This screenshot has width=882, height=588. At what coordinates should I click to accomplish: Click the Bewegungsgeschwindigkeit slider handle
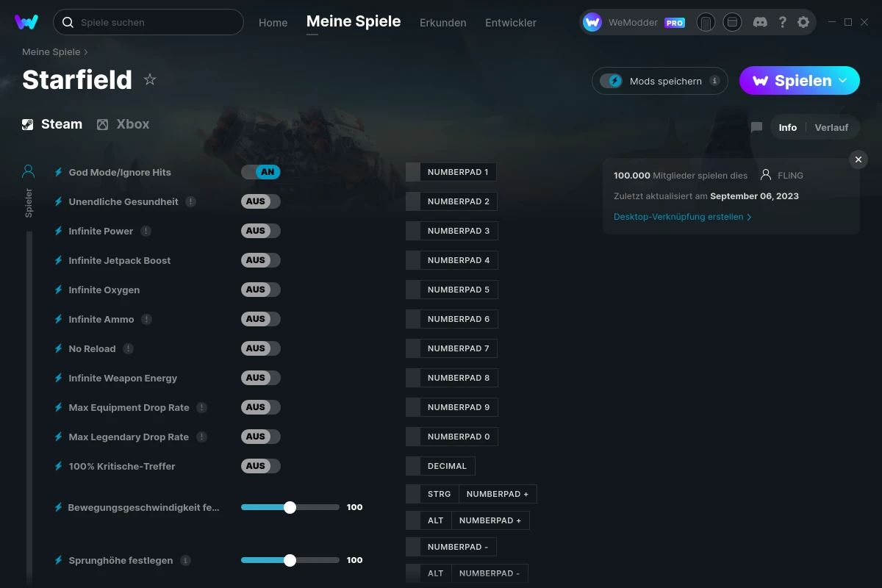[x=290, y=507]
